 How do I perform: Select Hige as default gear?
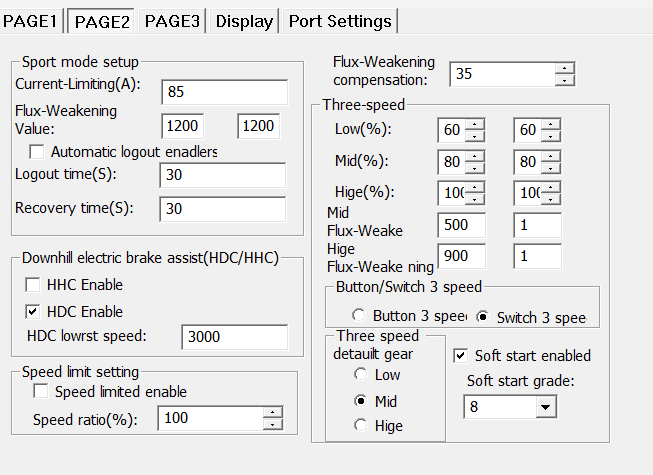click(x=358, y=426)
